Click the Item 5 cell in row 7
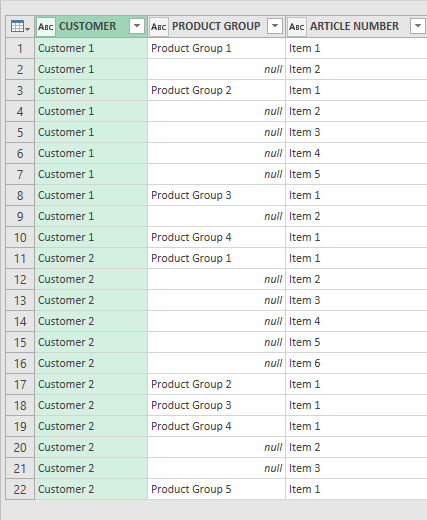 pyautogui.click(x=356, y=174)
